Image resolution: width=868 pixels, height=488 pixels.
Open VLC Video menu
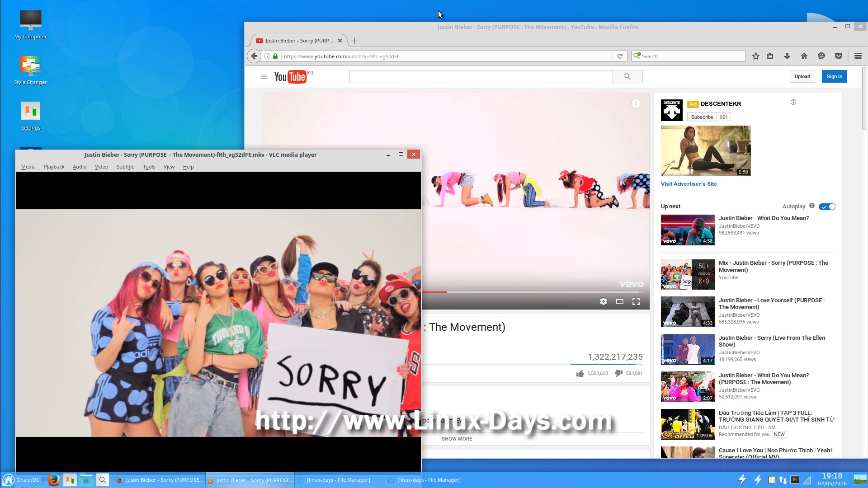pos(101,167)
